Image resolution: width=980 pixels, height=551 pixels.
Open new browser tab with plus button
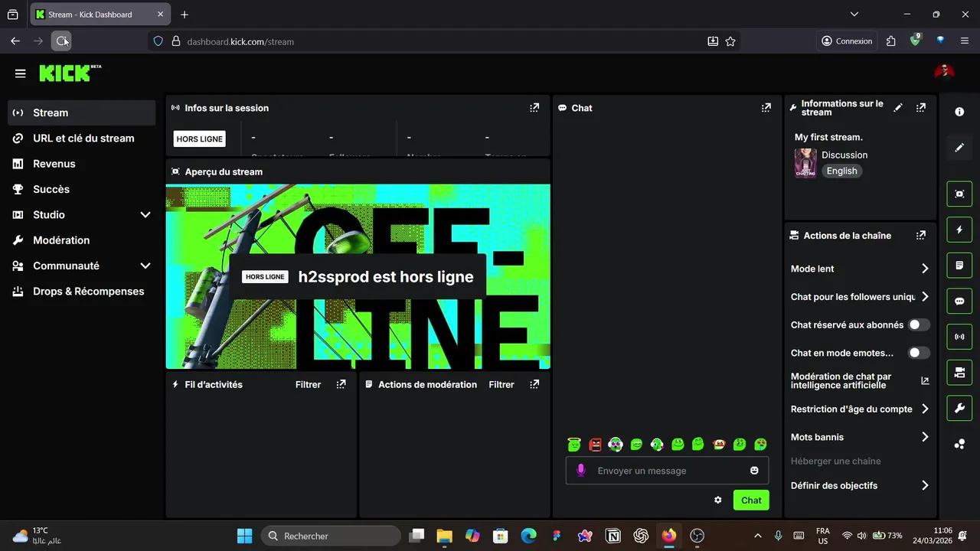coord(185,15)
